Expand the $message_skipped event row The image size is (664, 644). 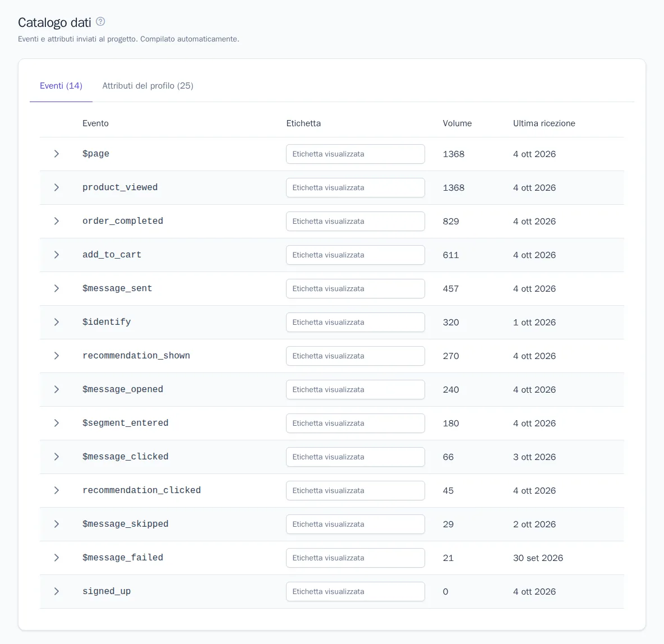(x=56, y=524)
